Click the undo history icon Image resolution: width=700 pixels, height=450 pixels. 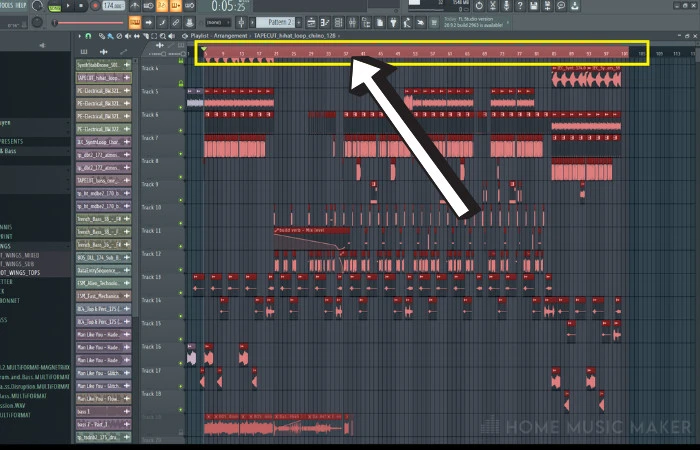(x=479, y=6)
